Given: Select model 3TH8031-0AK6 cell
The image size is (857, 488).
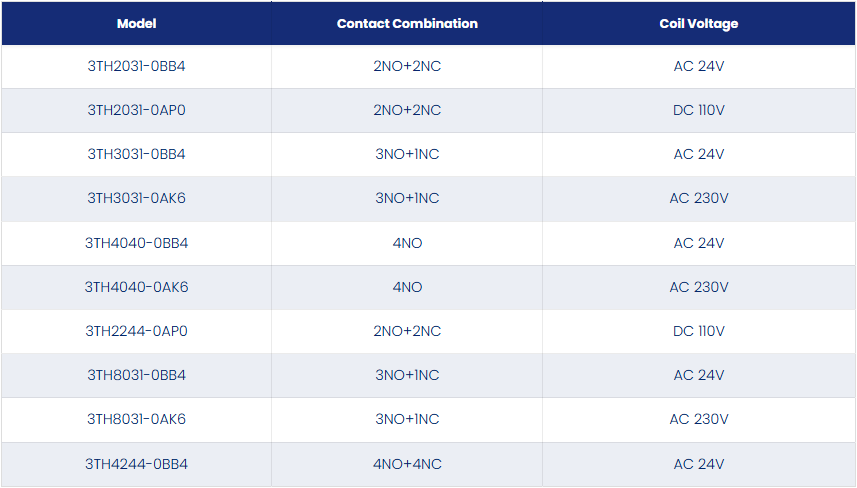Looking at the screenshot, I should [137, 419].
